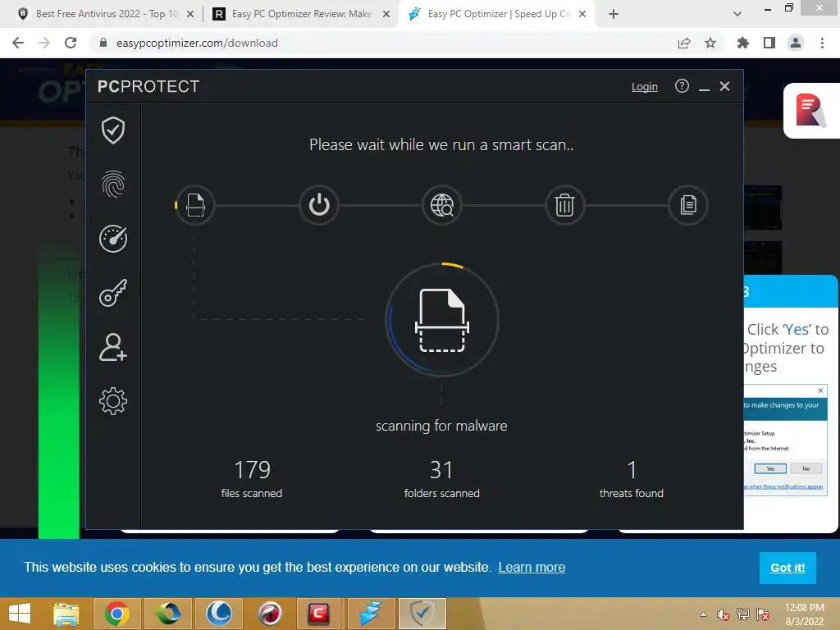
Task: Click the Login link in PCProtect
Action: [x=645, y=87]
